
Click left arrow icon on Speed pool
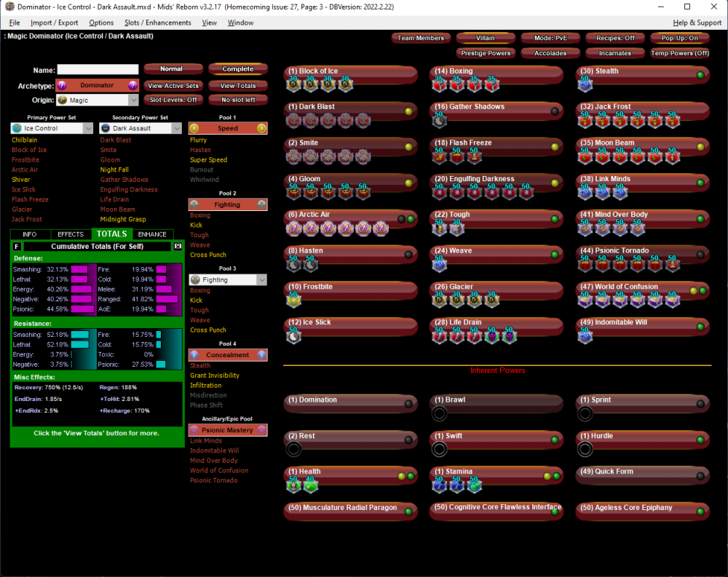[194, 128]
